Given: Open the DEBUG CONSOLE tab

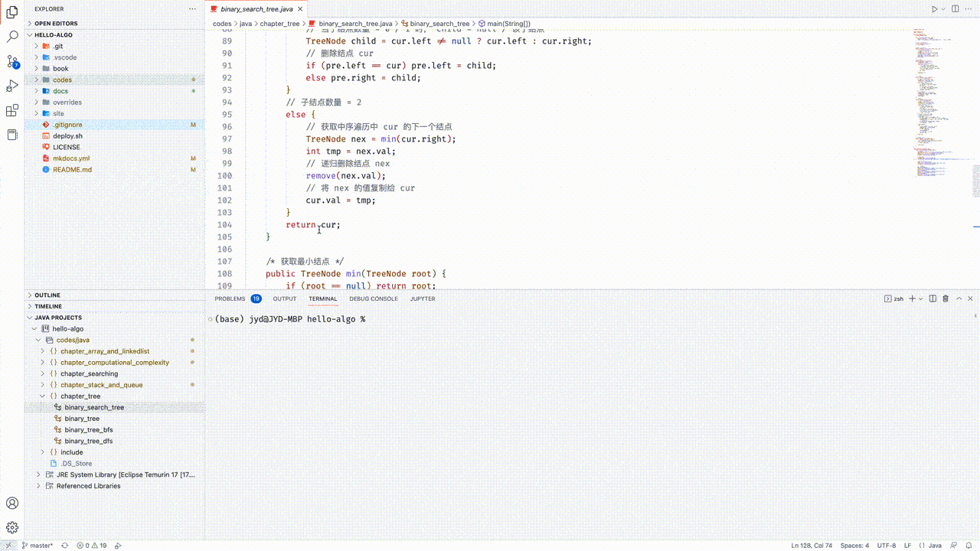Looking at the screenshot, I should point(373,298).
